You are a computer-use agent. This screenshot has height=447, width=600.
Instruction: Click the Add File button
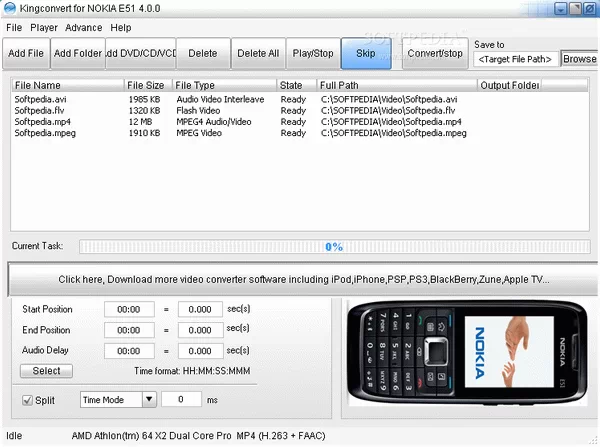26,53
